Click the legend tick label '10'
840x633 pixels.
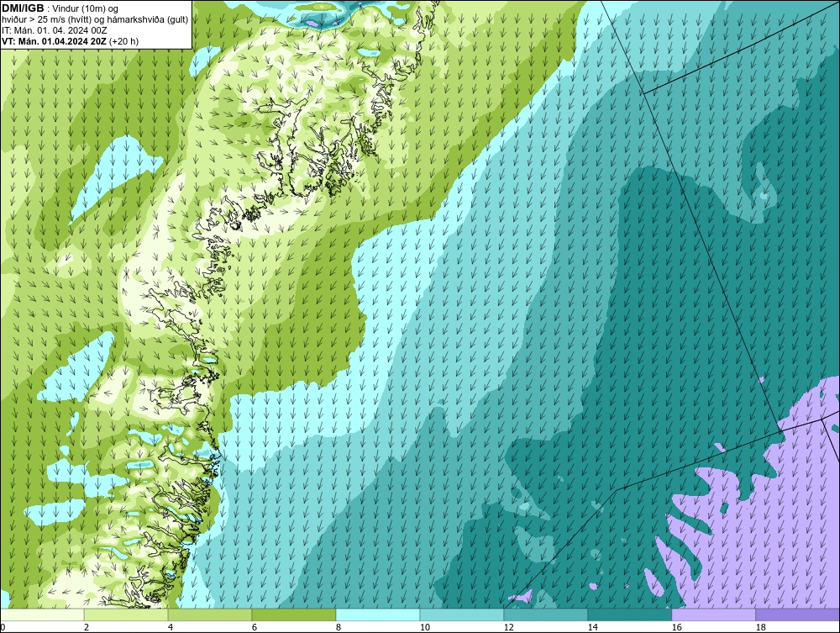[424, 627]
